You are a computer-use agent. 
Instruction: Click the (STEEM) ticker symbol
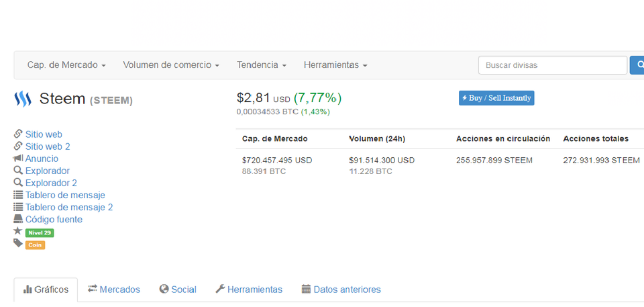point(111,100)
